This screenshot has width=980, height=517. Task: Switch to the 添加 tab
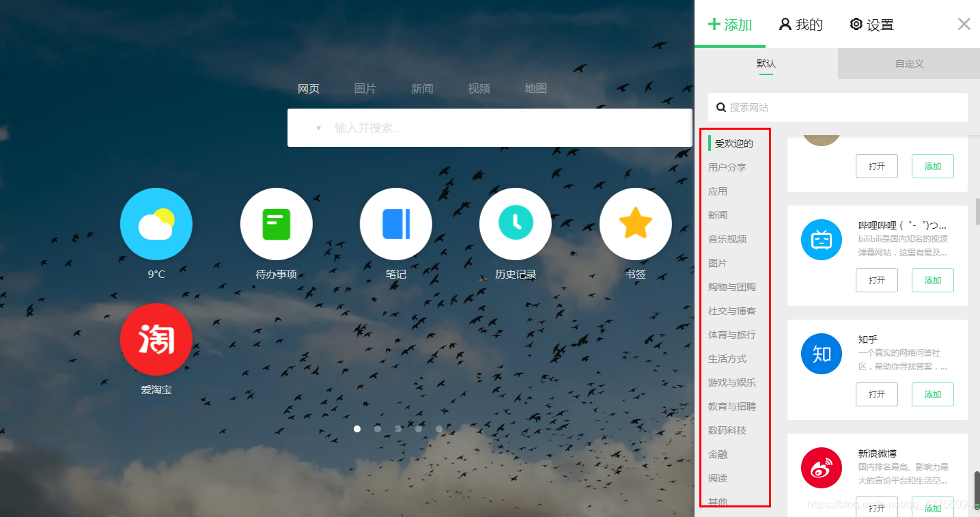(730, 25)
